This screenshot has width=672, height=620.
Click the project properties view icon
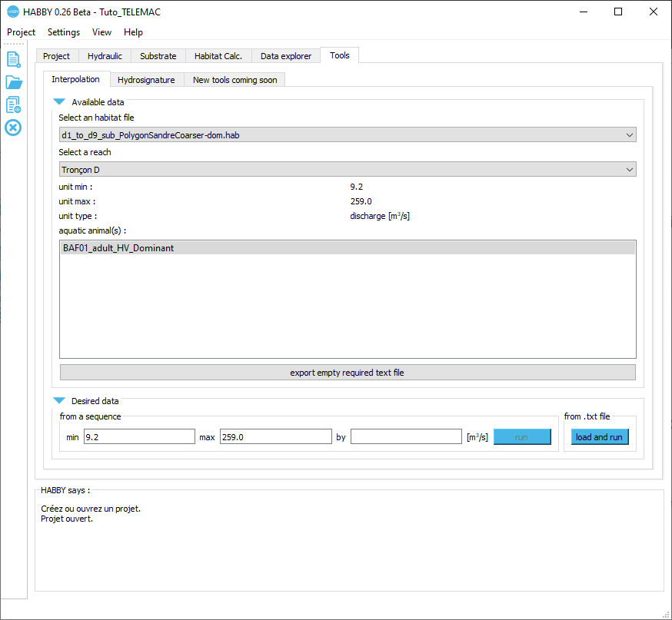pos(13,104)
